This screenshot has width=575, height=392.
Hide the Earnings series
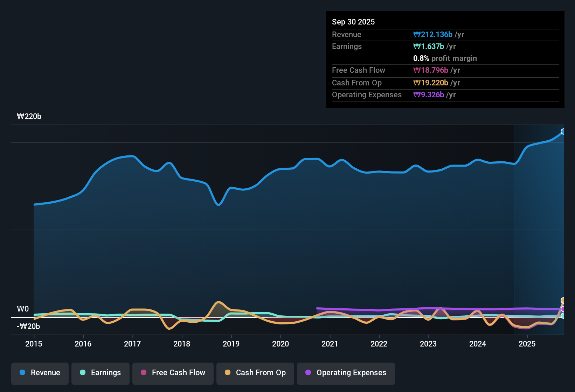pyautogui.click(x=101, y=373)
